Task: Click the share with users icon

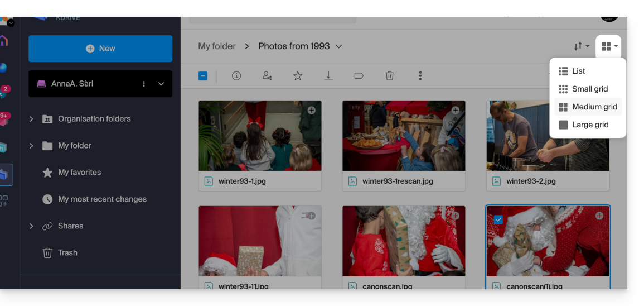Action: point(267,76)
